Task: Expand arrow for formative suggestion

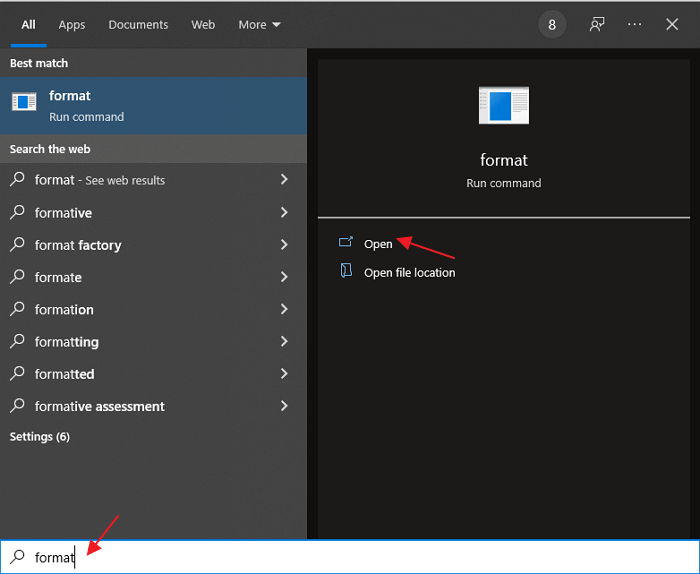Action: (x=284, y=212)
